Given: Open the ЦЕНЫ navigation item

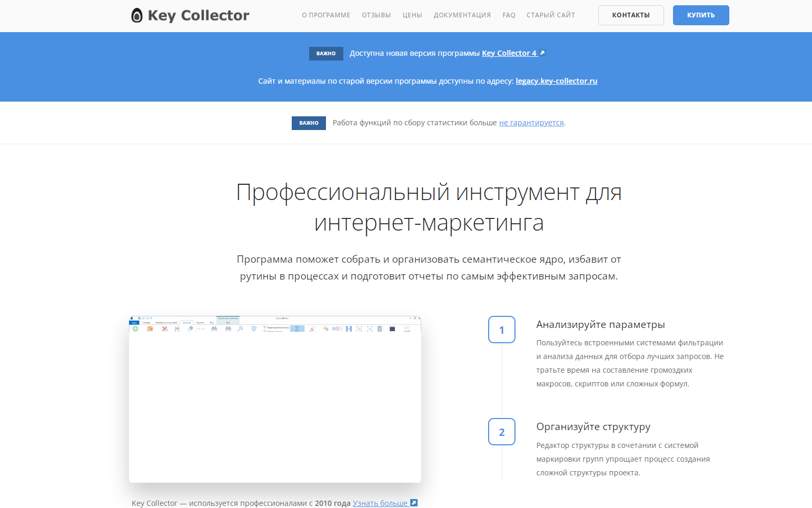Looking at the screenshot, I should pos(412,15).
